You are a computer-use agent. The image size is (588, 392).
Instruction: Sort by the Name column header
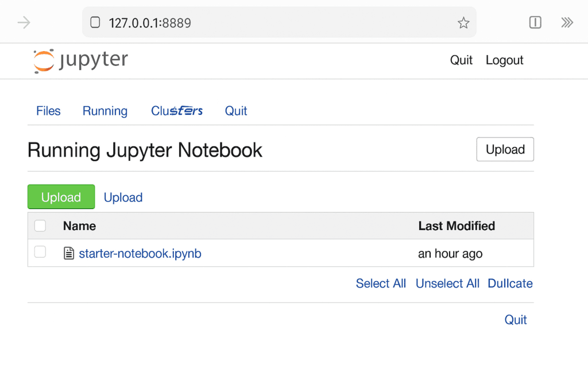(x=79, y=226)
